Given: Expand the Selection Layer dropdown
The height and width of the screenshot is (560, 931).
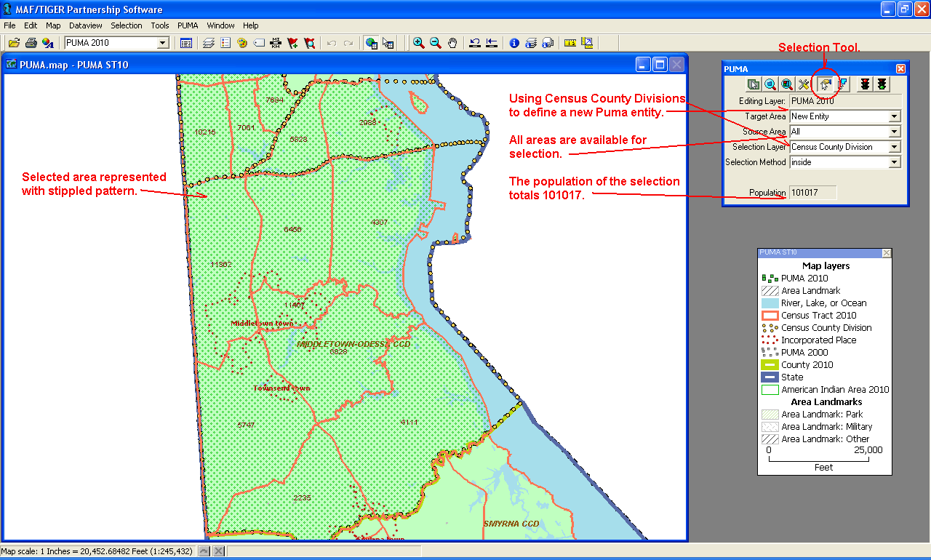Looking at the screenshot, I should pyautogui.click(x=894, y=147).
